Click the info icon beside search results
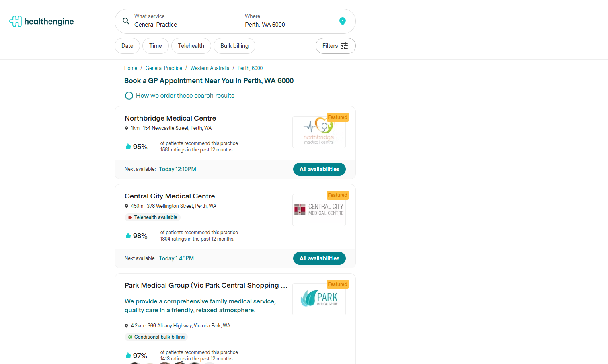The width and height of the screenshot is (608, 364). [x=129, y=96]
